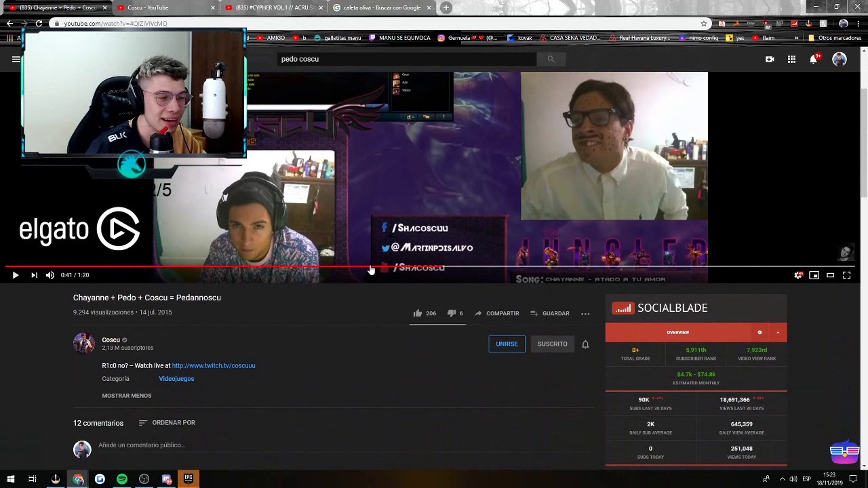
Task: Open a new browser tab
Action: coord(446,7)
